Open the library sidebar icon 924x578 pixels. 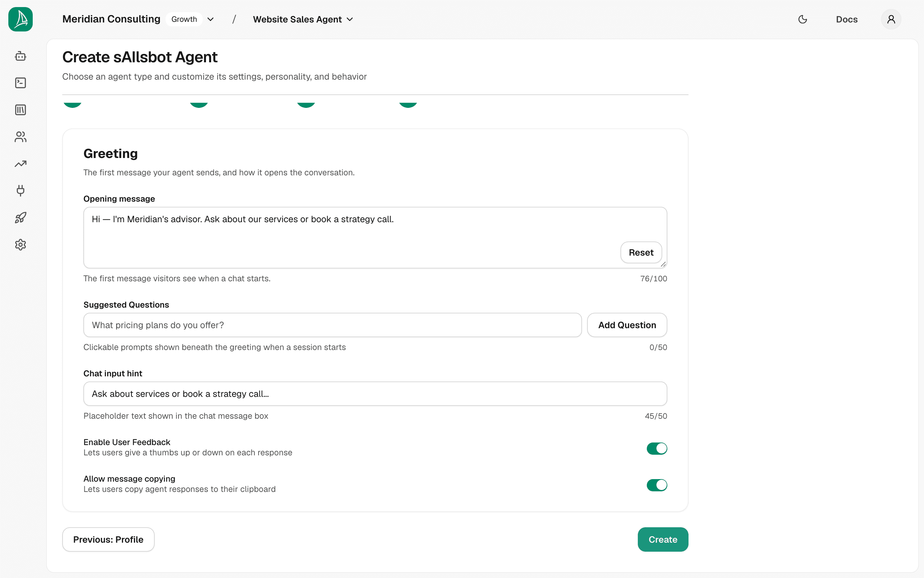pos(21,110)
